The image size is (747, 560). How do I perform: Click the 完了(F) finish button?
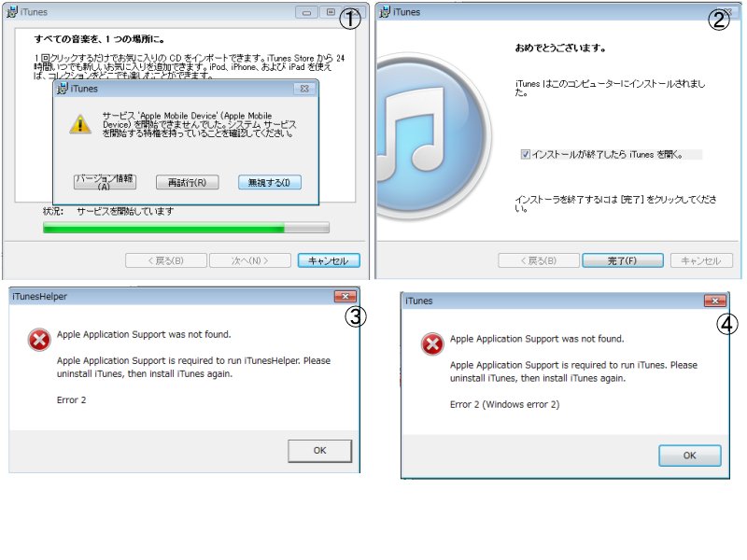pyautogui.click(x=622, y=260)
